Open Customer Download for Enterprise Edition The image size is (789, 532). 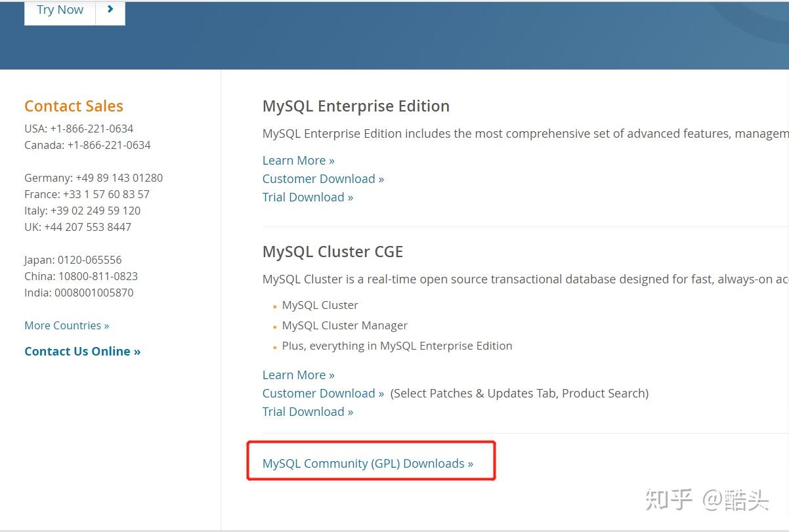pos(323,178)
